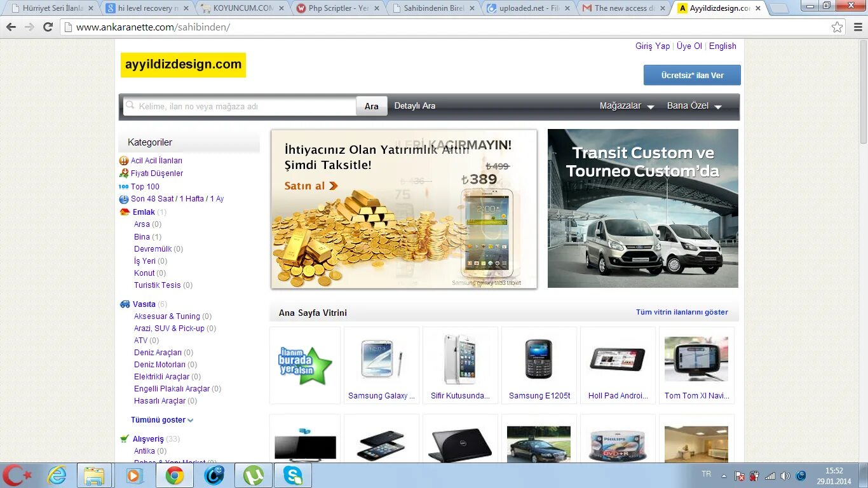The width and height of the screenshot is (868, 488).
Task: Click the İlanım burada yer alsın star
Action: pos(305,365)
